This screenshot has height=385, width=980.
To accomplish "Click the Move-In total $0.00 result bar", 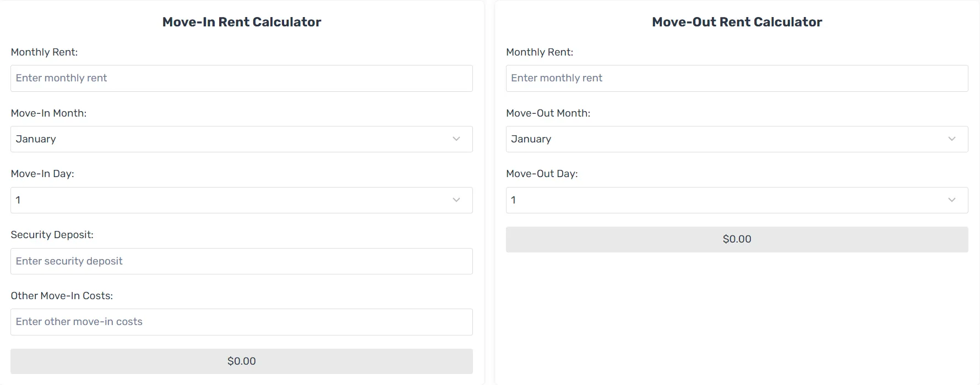I will pos(242,361).
